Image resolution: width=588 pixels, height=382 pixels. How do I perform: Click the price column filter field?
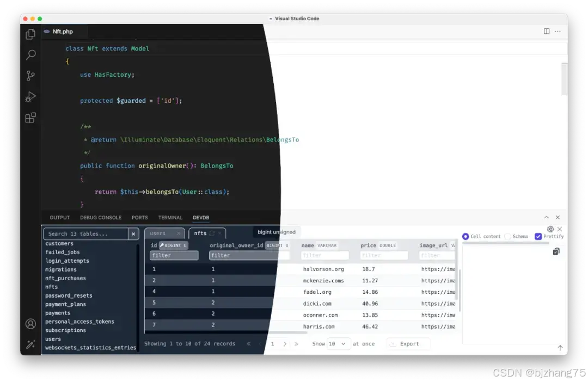click(384, 255)
